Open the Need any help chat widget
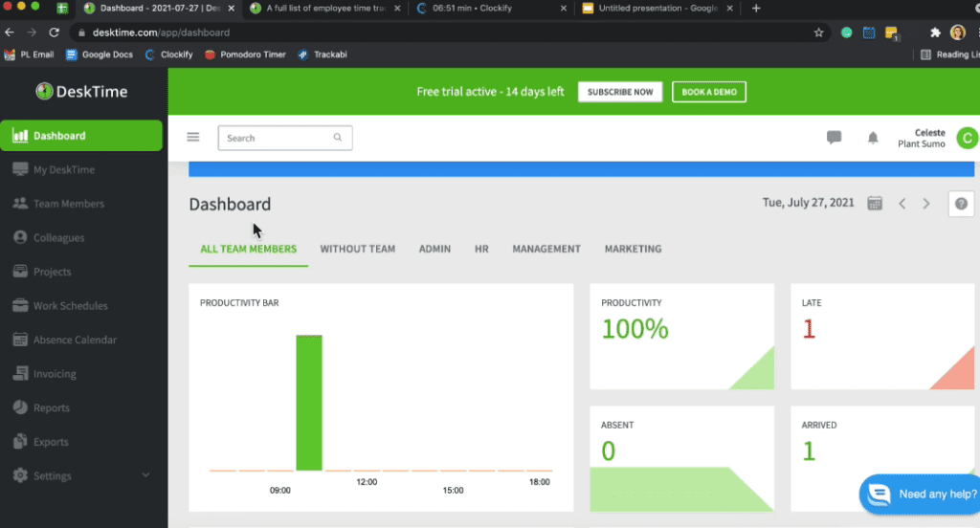This screenshot has height=528, width=980. (x=919, y=495)
